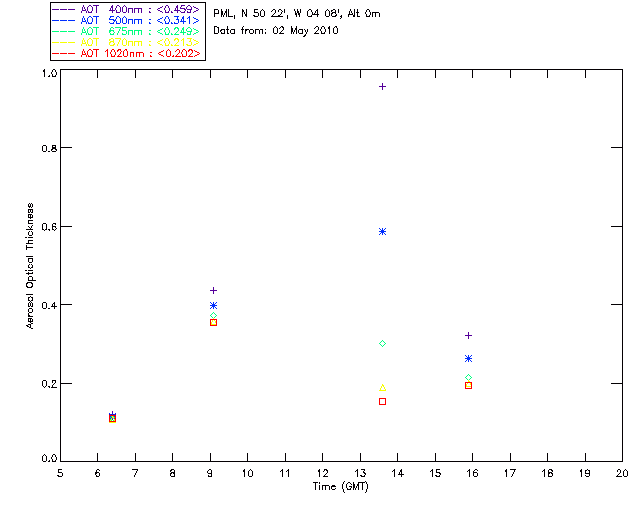Click the y-axis tick label 1.0
640x512 pixels.
[49, 73]
